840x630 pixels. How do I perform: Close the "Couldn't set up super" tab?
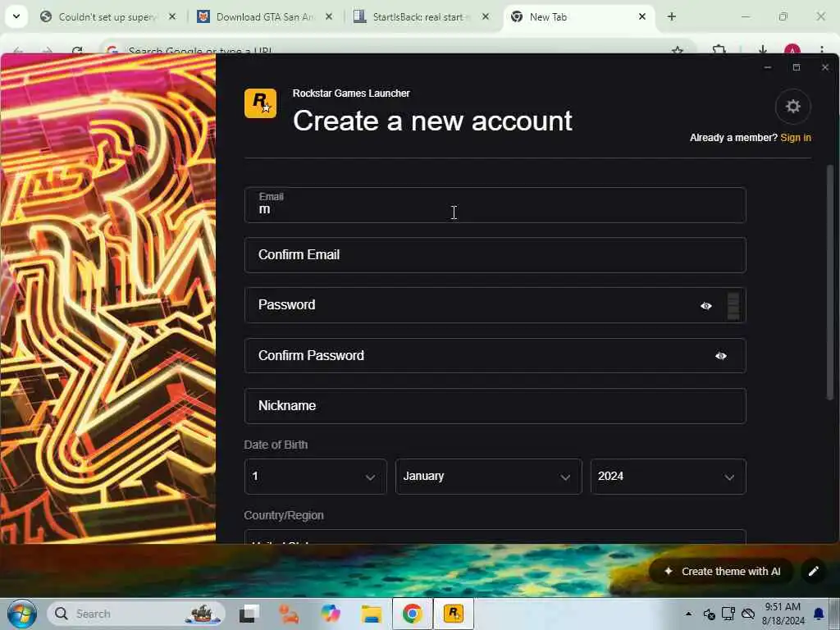172,16
